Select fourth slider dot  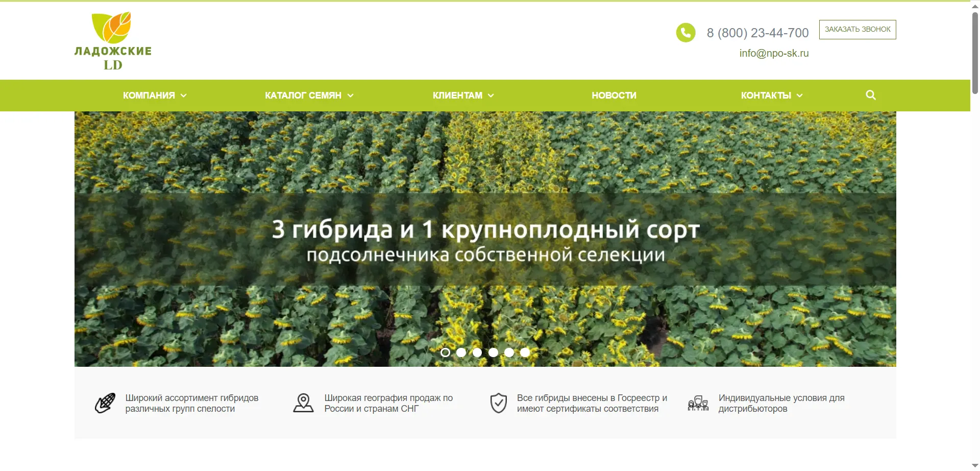click(493, 352)
